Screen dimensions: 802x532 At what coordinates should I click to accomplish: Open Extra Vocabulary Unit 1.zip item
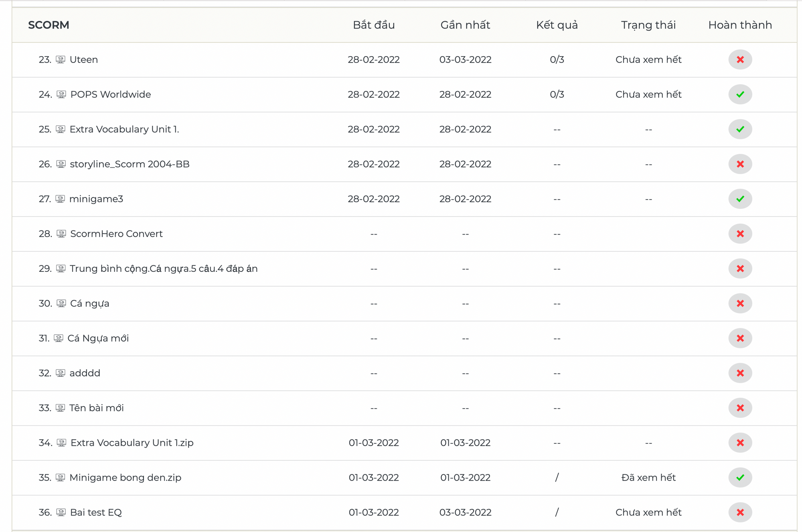click(132, 443)
